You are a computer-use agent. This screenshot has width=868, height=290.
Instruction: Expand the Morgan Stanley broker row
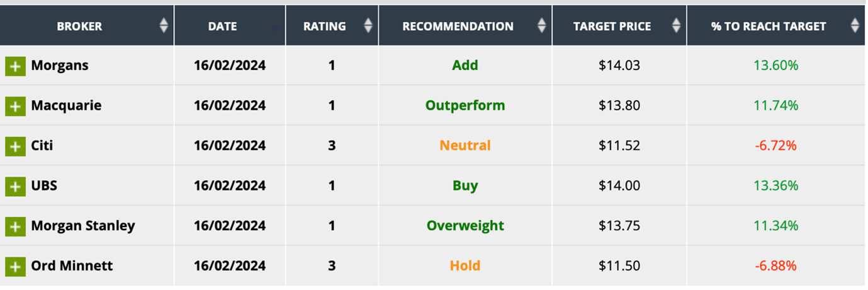(15, 226)
